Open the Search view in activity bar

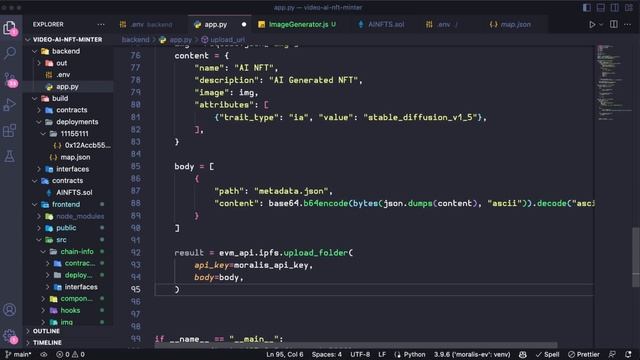pos(9,52)
